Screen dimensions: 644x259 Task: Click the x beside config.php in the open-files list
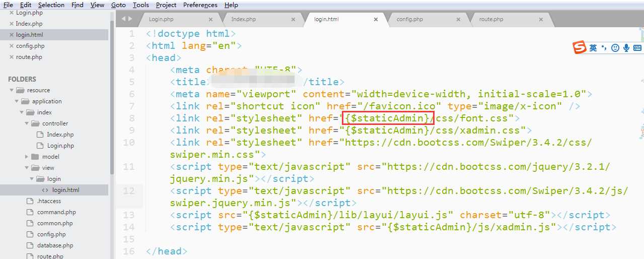(11, 46)
